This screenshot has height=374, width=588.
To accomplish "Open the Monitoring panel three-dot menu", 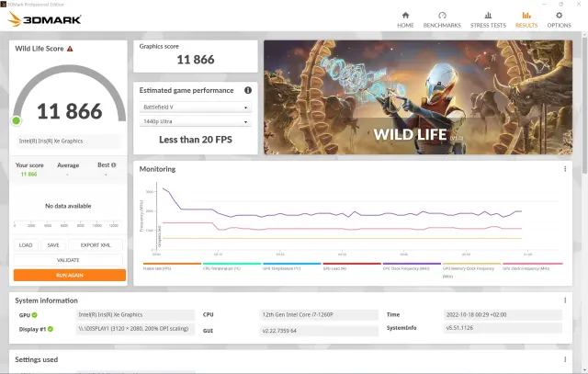I will tap(565, 169).
